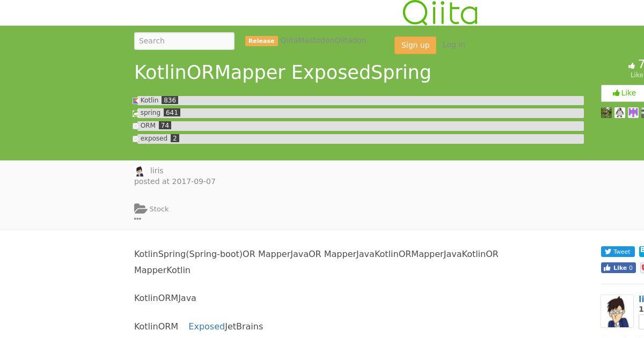Screen dimensions: 644x338
Task: Open the Exposed hyperlink in article
Action: (x=207, y=326)
